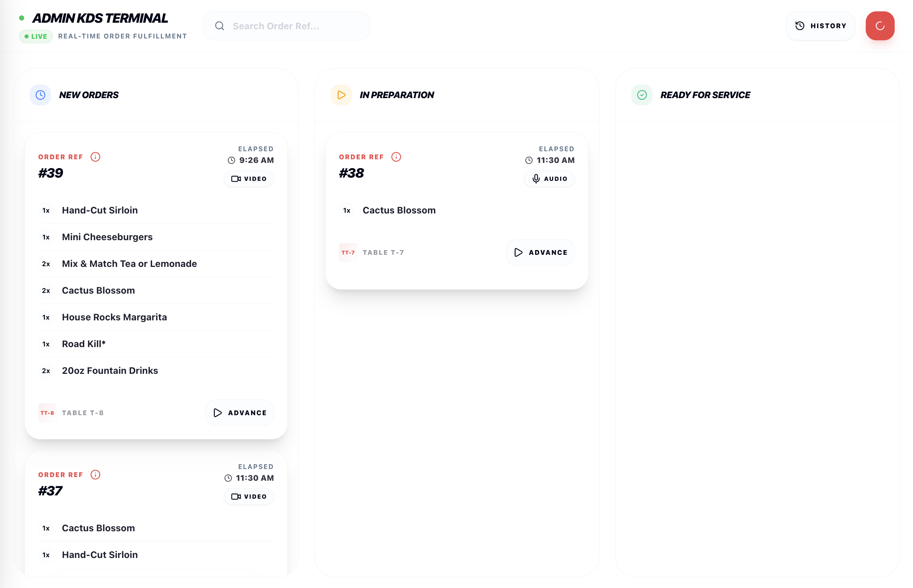Open order History
The height and width of the screenshot is (588, 913).
(821, 26)
